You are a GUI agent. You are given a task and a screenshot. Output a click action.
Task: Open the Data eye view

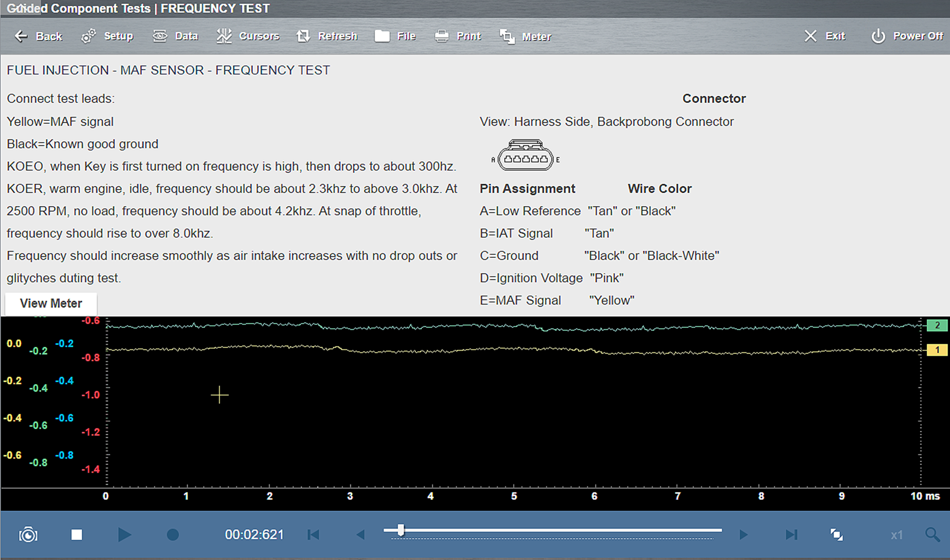[x=160, y=36]
